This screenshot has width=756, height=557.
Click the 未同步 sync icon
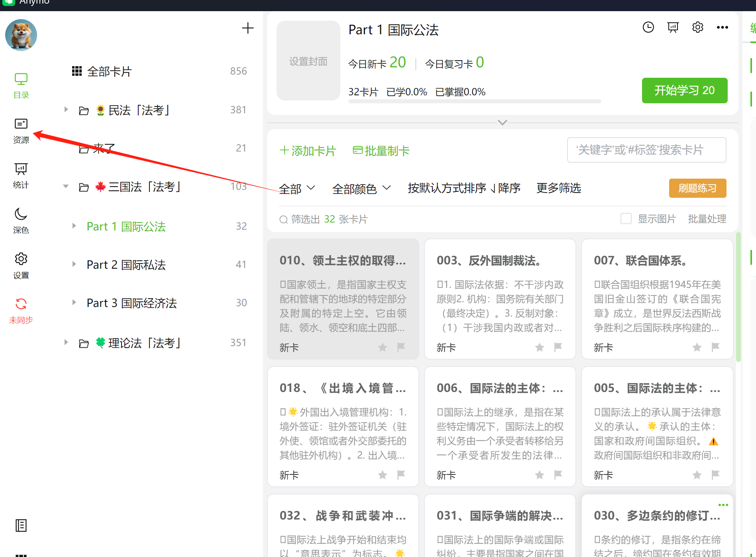point(21,311)
